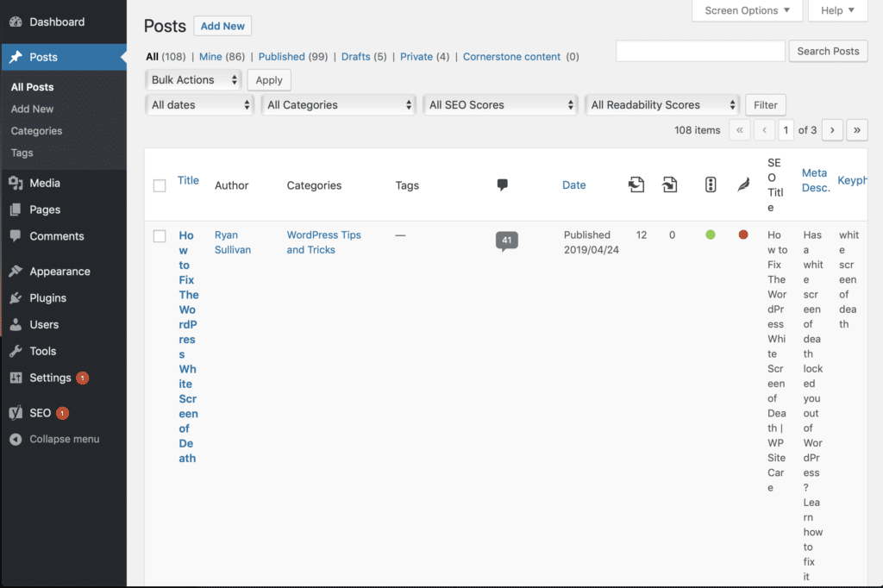Open author Ryan Sullivan's posts

click(x=233, y=242)
